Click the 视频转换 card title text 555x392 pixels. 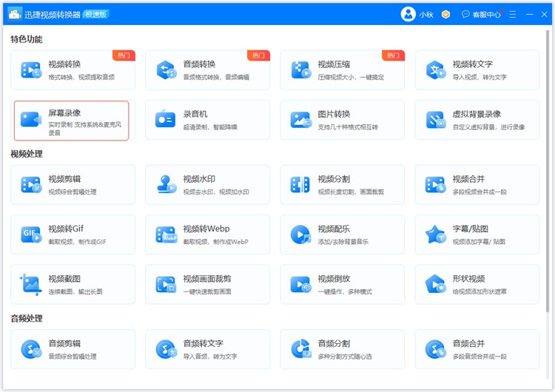(x=64, y=64)
